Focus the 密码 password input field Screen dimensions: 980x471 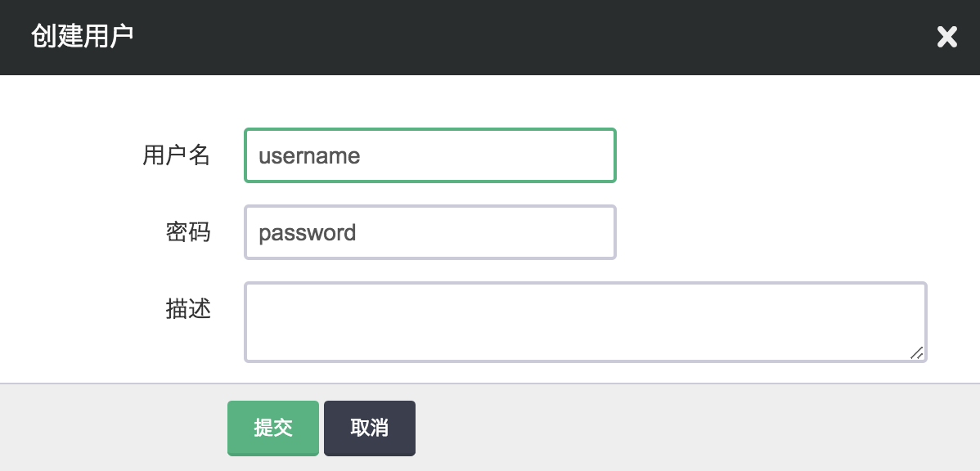point(429,232)
